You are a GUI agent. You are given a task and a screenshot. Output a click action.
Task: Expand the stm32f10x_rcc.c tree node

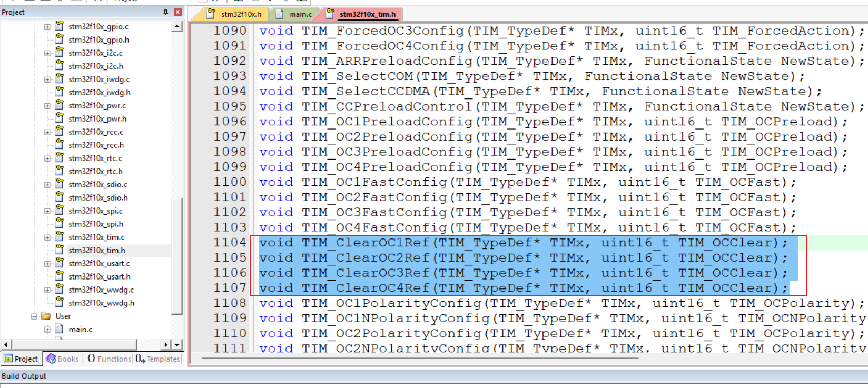point(47,132)
